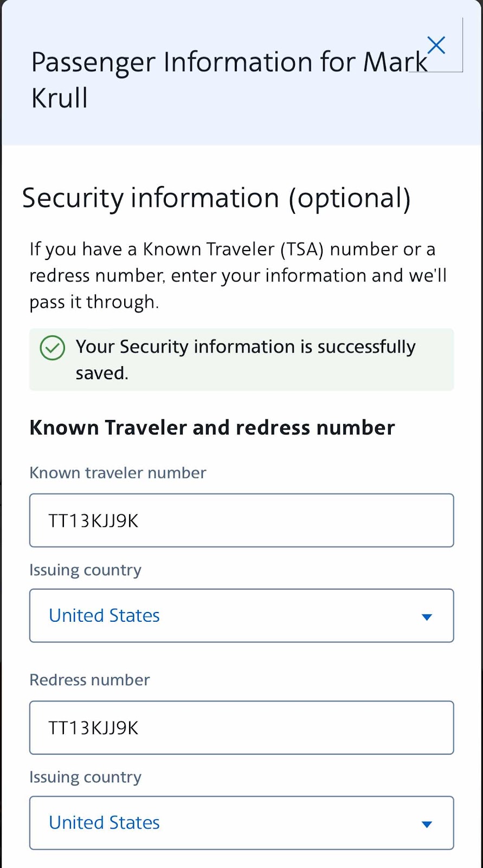Click "United States" in known traveler country selector

104,616
